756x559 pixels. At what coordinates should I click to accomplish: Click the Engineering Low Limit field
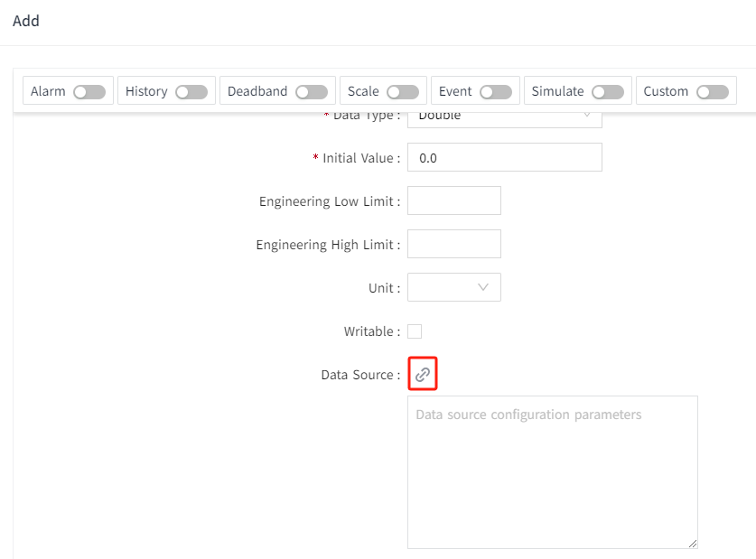(x=453, y=200)
